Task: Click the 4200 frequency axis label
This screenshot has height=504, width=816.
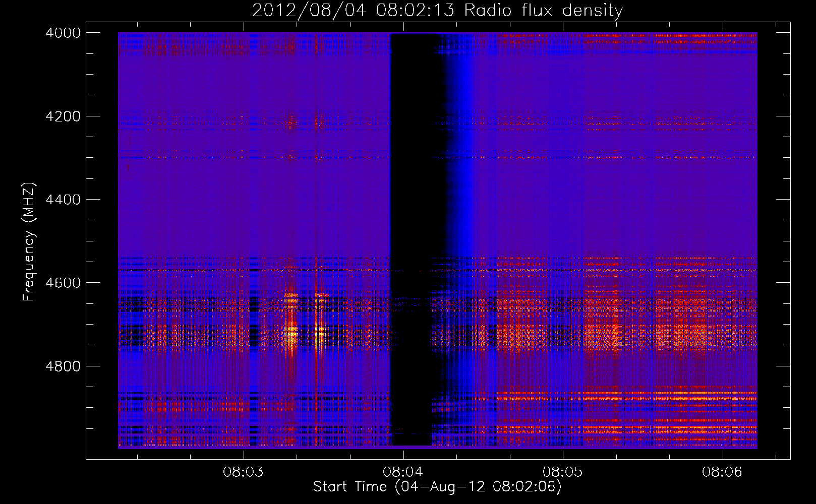Action: click(x=63, y=116)
